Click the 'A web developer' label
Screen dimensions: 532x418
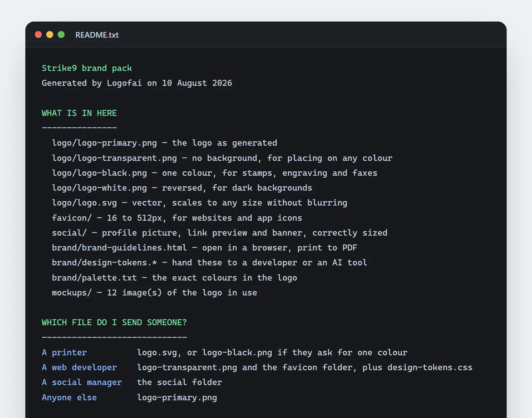pyautogui.click(x=79, y=367)
